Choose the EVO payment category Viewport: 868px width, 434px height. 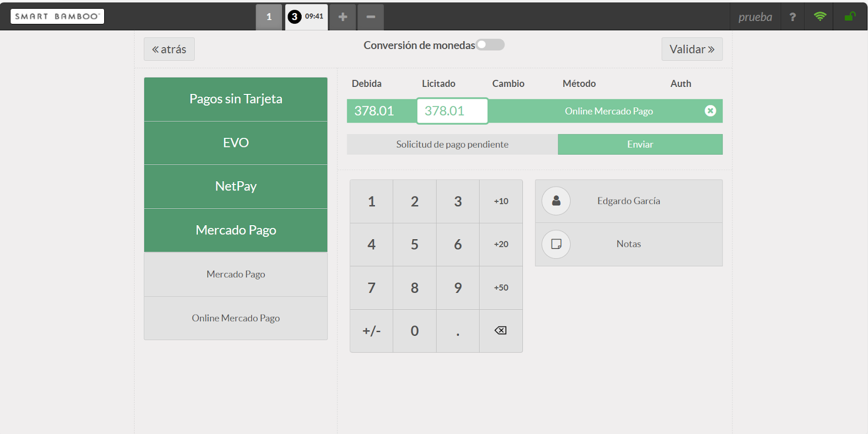(236, 143)
